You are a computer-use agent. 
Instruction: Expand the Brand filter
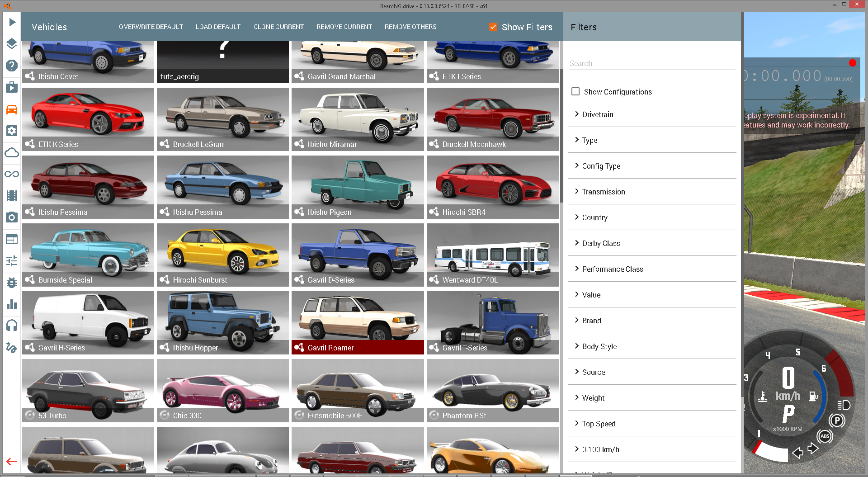point(652,321)
